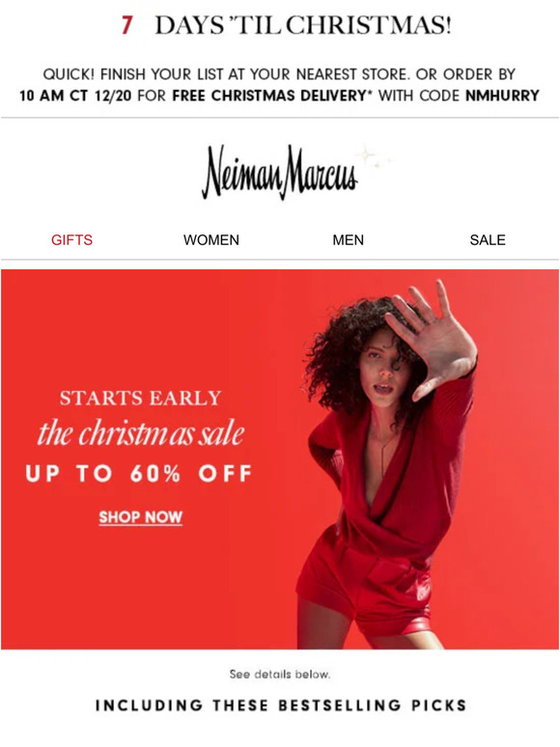Click the model's outstretched hand in banner

[432, 338]
